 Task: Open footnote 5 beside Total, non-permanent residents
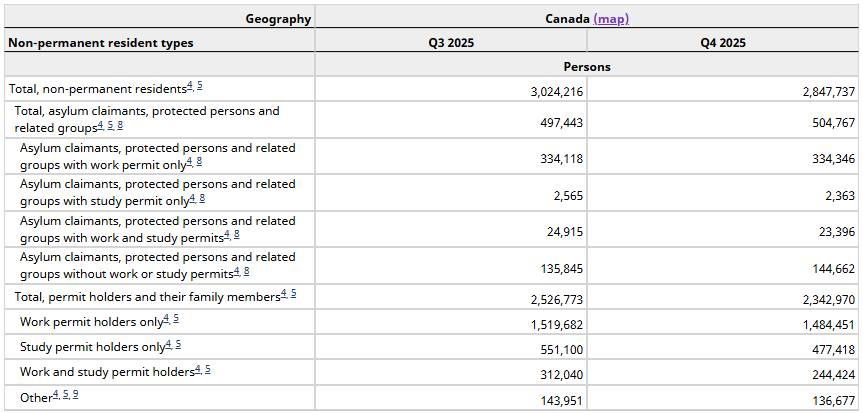(199, 86)
